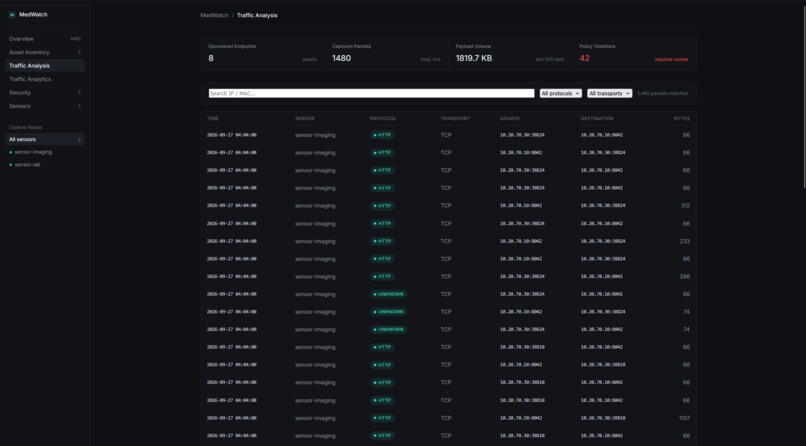The height and width of the screenshot is (446, 806).
Task: Click the 1107 bytes cell
Action: click(x=684, y=418)
